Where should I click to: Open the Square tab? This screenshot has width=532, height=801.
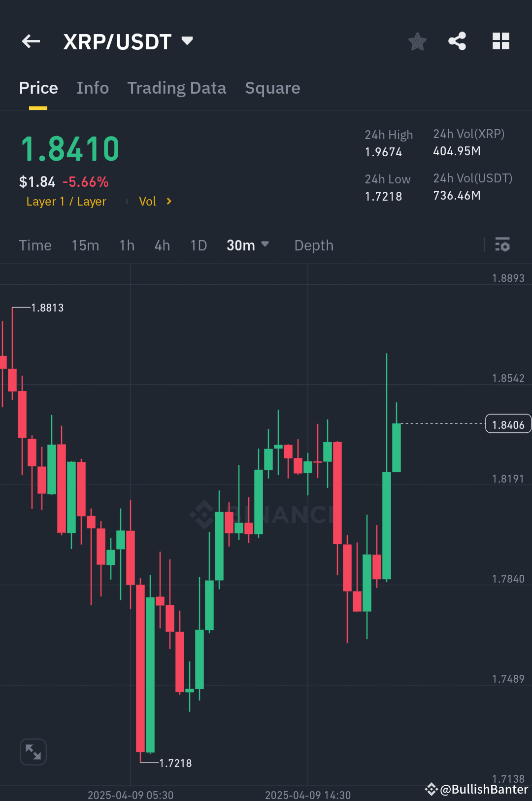[272, 88]
